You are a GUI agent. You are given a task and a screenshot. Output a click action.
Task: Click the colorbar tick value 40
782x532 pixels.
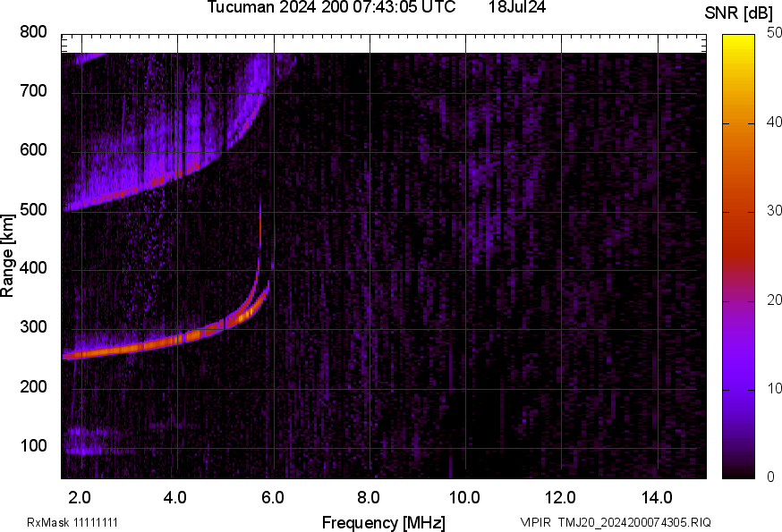(774, 122)
